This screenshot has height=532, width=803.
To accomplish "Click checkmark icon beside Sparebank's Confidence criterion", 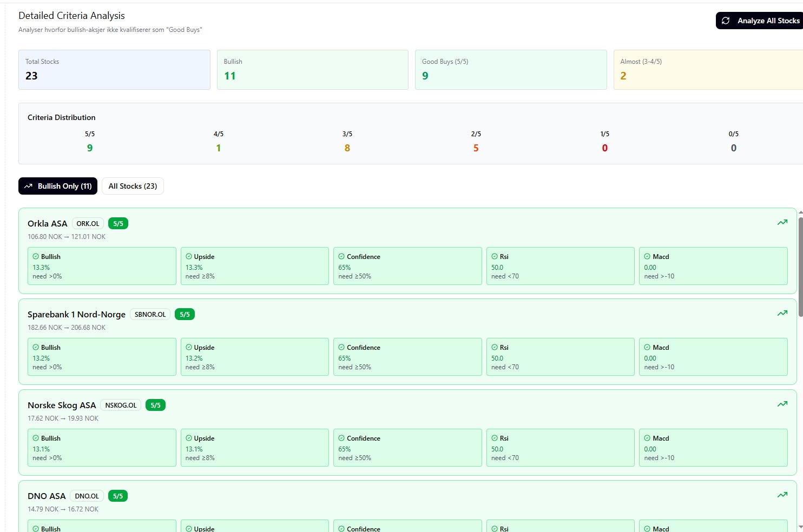I will (x=341, y=348).
